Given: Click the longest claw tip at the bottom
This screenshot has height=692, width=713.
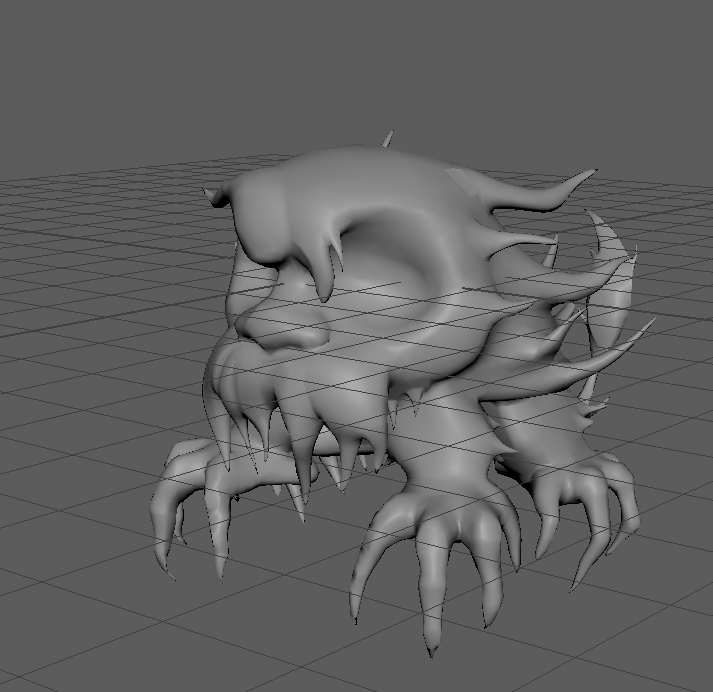Looking at the screenshot, I should tap(432, 645).
